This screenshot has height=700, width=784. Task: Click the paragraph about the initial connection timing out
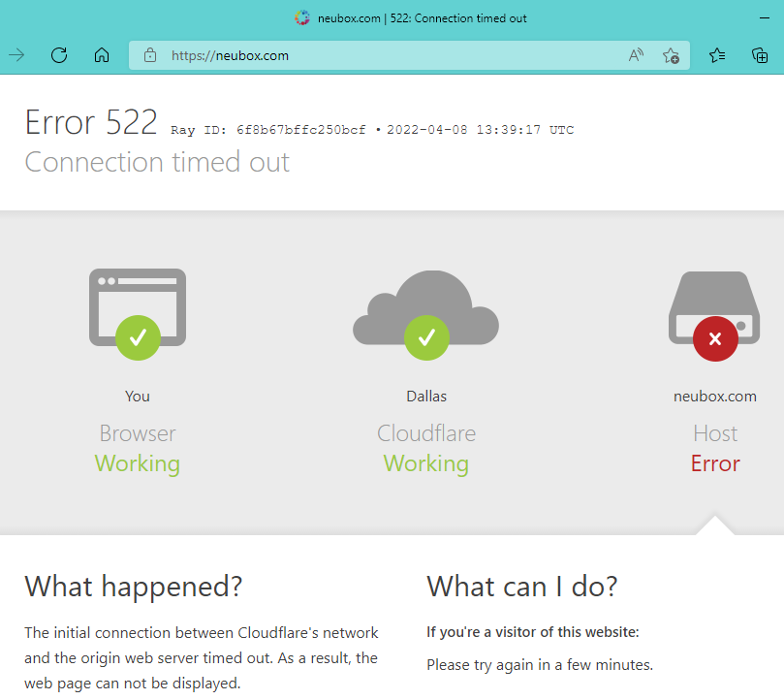(202, 658)
